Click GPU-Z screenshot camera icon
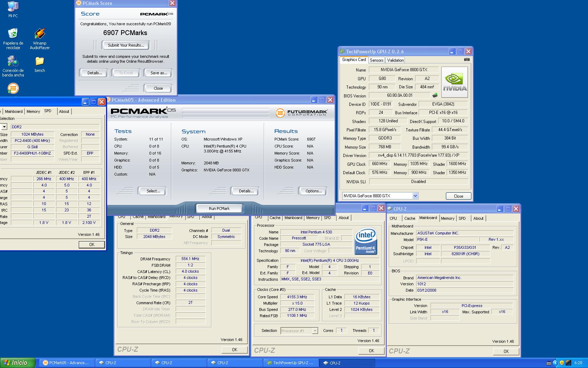This screenshot has height=368, width=588. tap(467, 60)
